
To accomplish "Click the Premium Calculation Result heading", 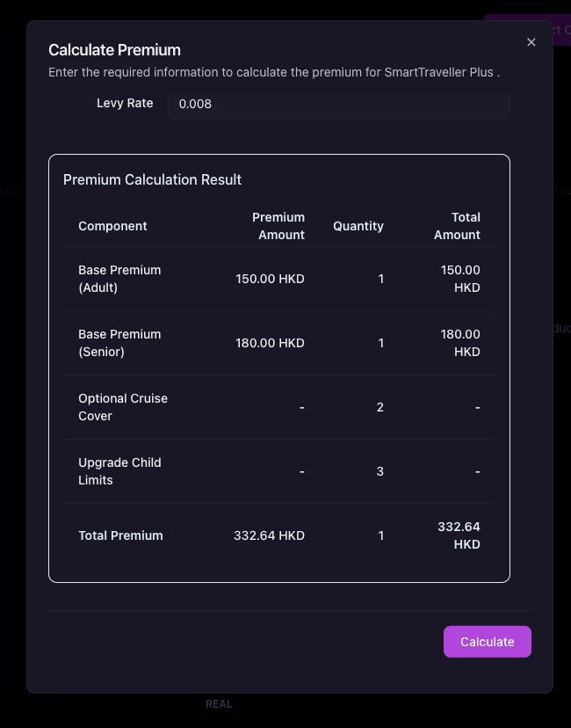I will coord(152,179).
